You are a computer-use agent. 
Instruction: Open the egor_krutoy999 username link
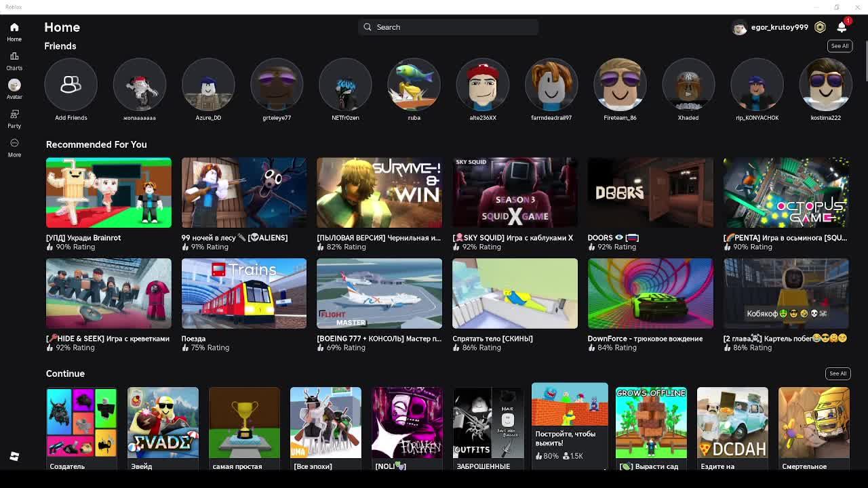[x=779, y=27]
